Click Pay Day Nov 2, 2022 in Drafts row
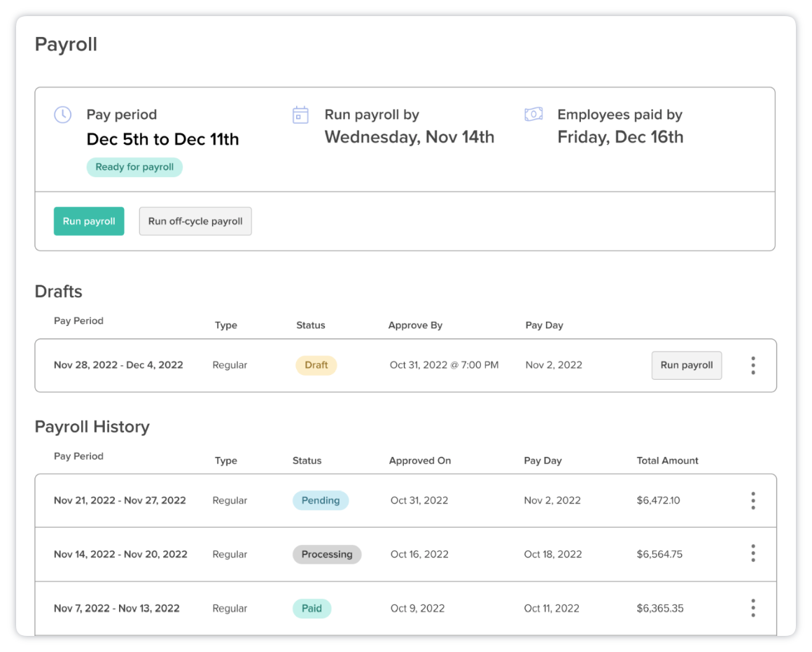This screenshot has width=812, height=652. tap(554, 364)
